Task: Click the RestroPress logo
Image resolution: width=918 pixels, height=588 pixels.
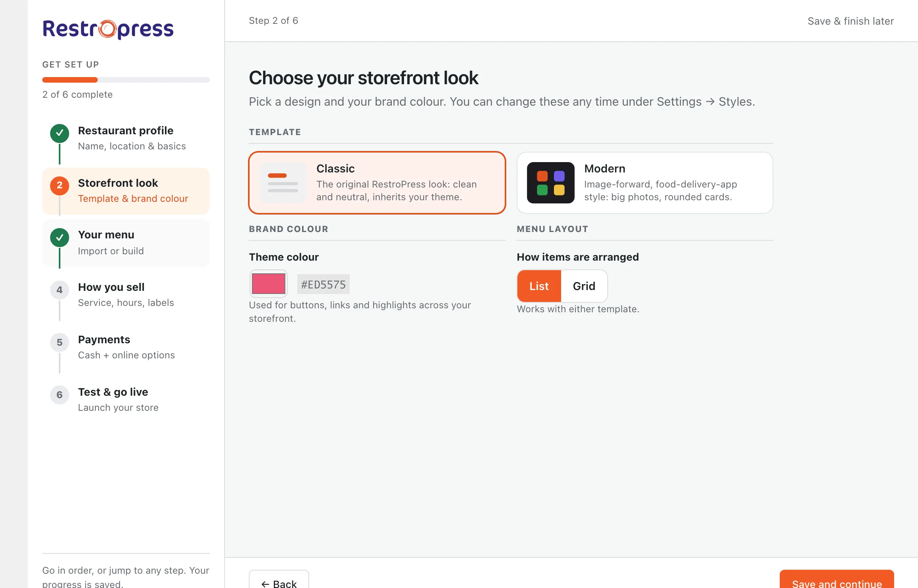Action: tap(108, 29)
